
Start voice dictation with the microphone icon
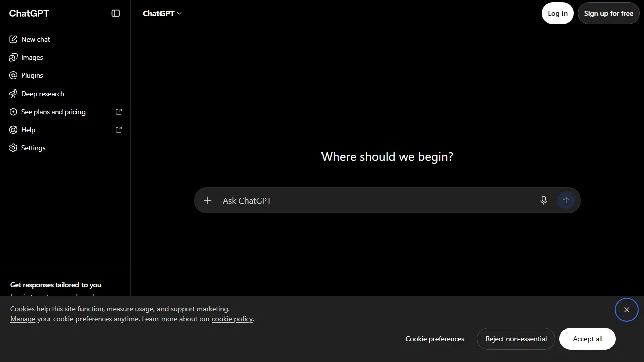click(x=544, y=200)
